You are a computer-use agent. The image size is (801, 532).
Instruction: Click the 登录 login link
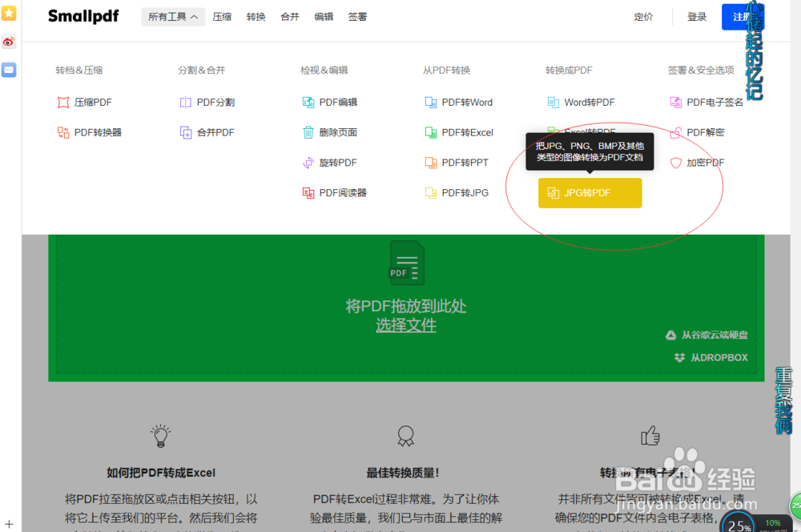click(697, 17)
